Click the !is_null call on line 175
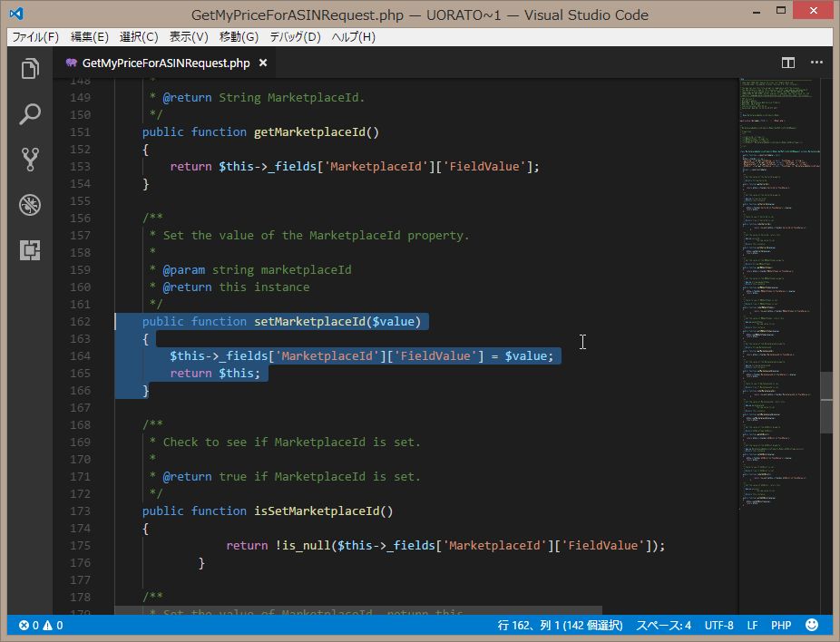 [303, 545]
